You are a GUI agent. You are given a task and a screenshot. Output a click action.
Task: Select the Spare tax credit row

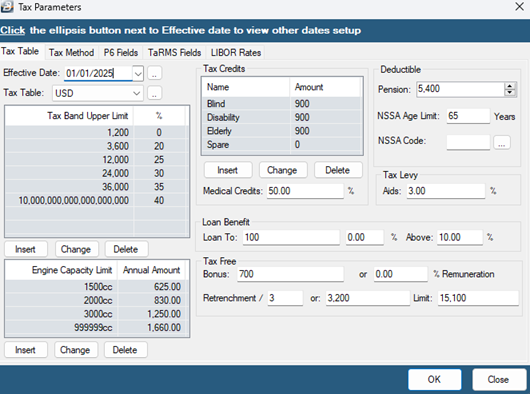tap(282, 144)
